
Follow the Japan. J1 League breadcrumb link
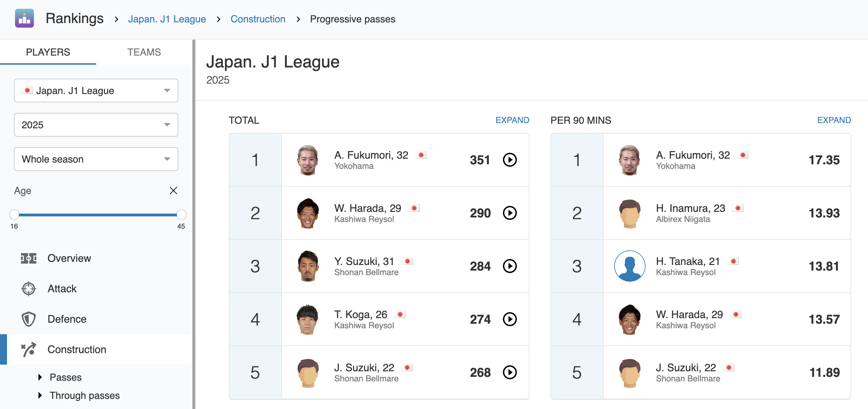167,19
